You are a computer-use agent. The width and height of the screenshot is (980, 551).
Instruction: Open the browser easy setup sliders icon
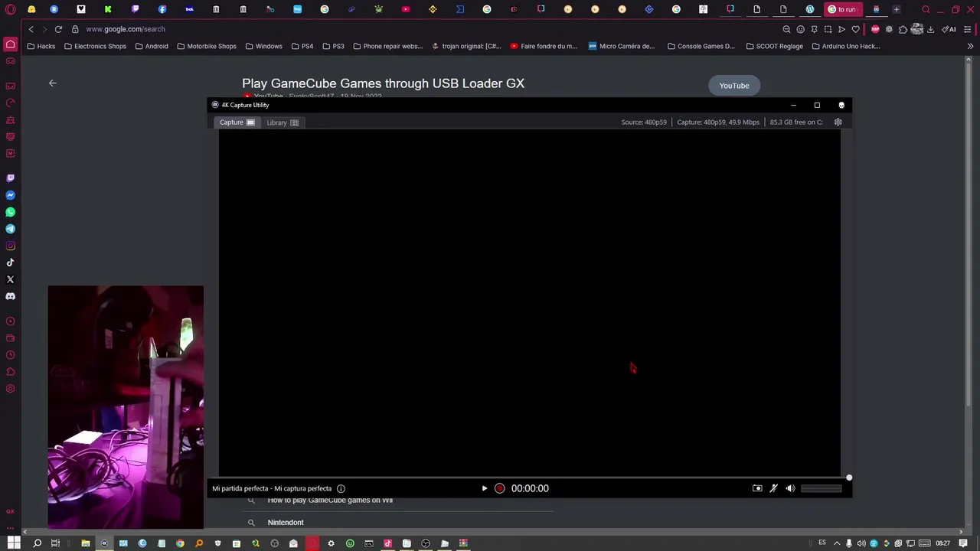click(x=968, y=29)
